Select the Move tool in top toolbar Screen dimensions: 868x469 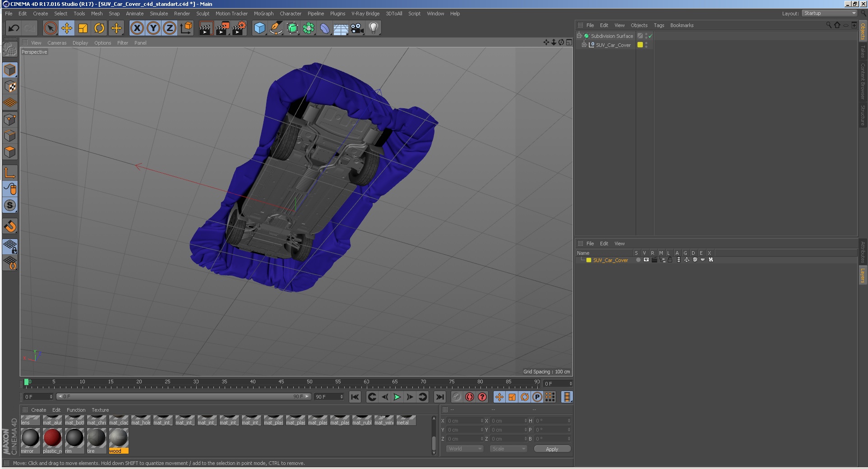tap(66, 28)
